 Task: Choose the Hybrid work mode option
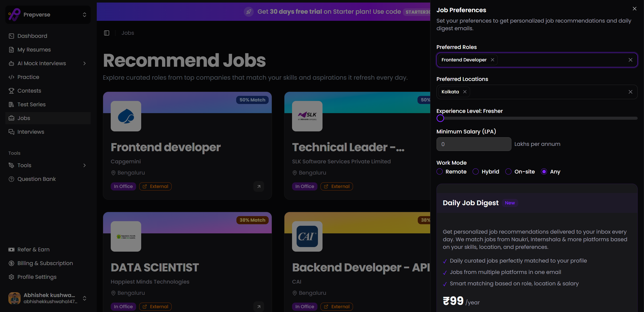[475, 171]
